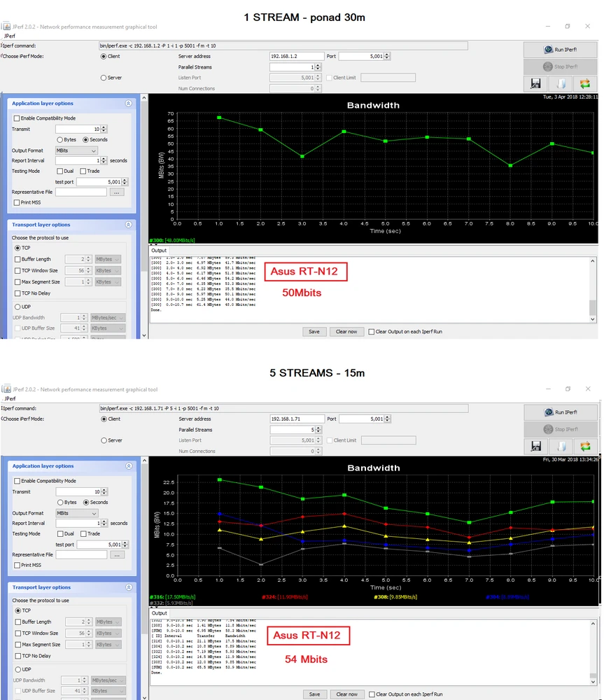The width and height of the screenshot is (604, 700).
Task: Collapse Application layer options in top window
Action: [x=128, y=103]
